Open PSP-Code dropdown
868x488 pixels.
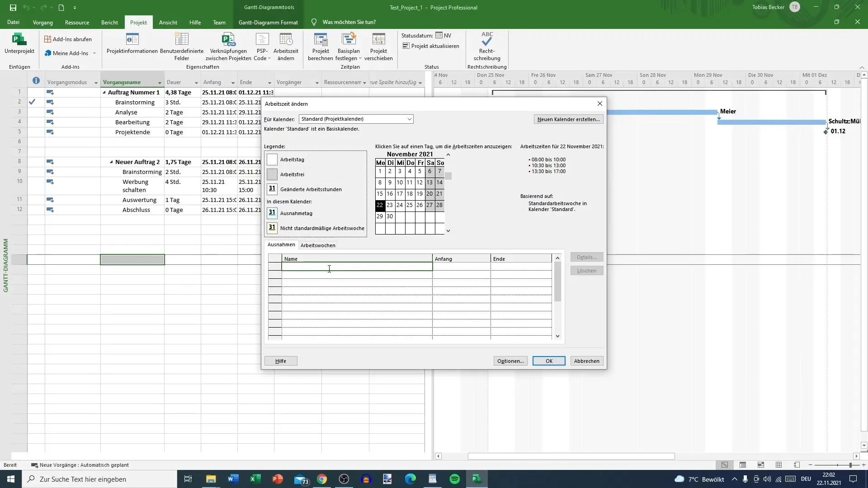click(262, 47)
